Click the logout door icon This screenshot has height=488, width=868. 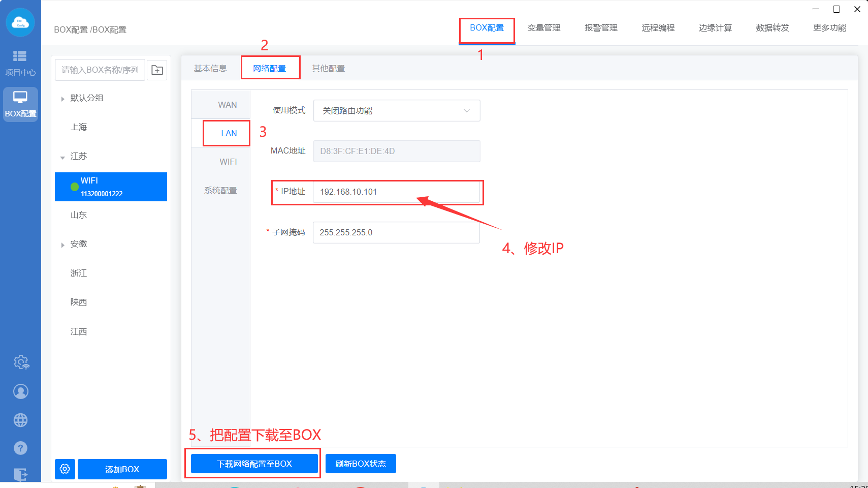click(x=21, y=474)
